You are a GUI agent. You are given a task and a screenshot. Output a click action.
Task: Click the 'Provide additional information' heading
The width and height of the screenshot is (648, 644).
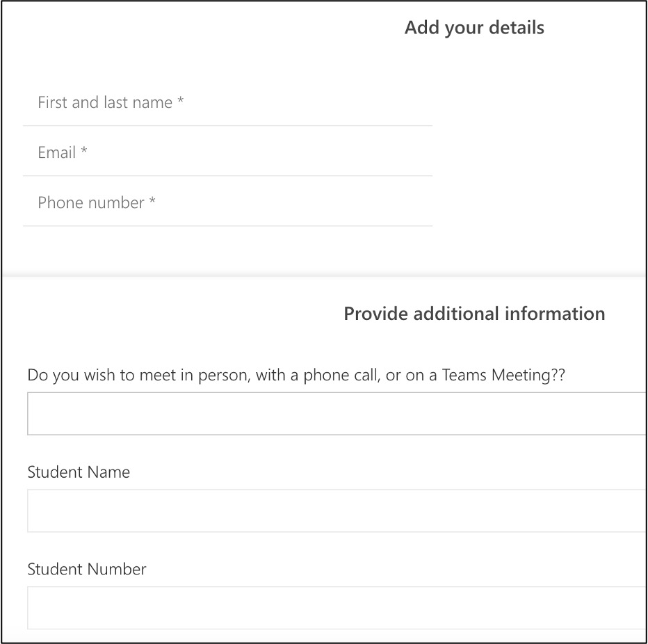click(474, 314)
